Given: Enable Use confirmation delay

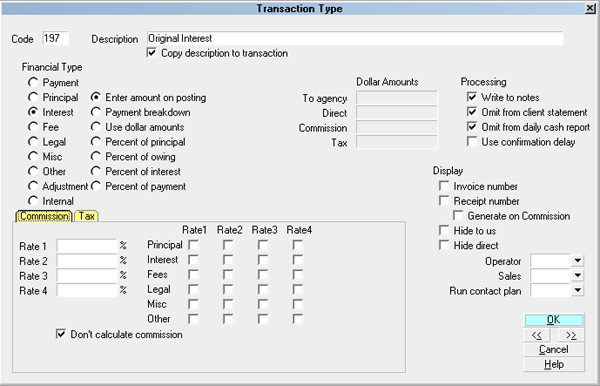Looking at the screenshot, I should pos(472,142).
